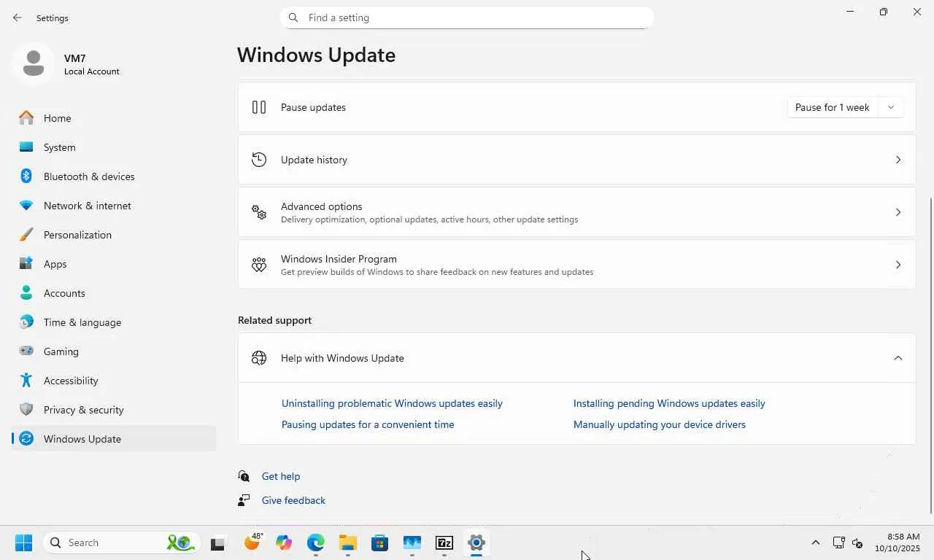Screen dimensions: 934x560
Task: Open Gaming via its controller icon
Action: 26,351
